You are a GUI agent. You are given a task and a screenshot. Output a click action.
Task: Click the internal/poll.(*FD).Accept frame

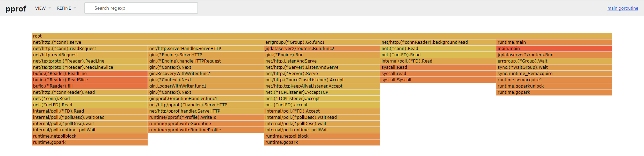pyautogui.click(x=322, y=111)
